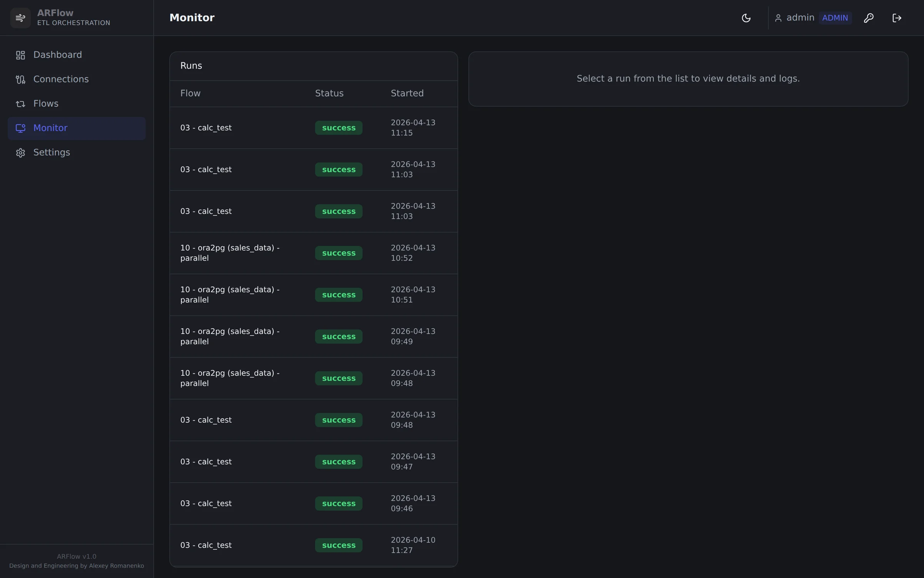Click the Runs panel title
924x578 pixels.
coord(191,66)
